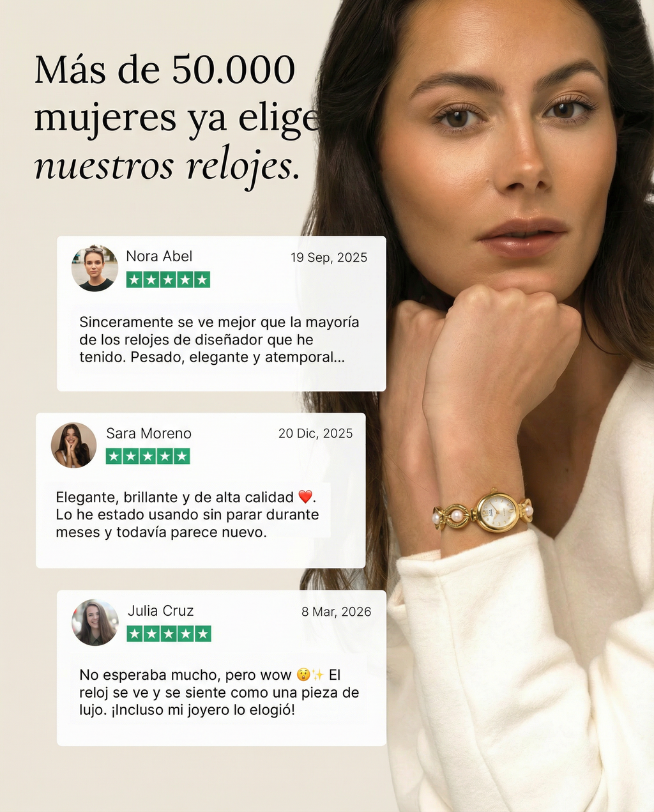The image size is (654, 812).
Task: Click Julia Cruz's round avatar
Action: pyautogui.click(x=95, y=622)
